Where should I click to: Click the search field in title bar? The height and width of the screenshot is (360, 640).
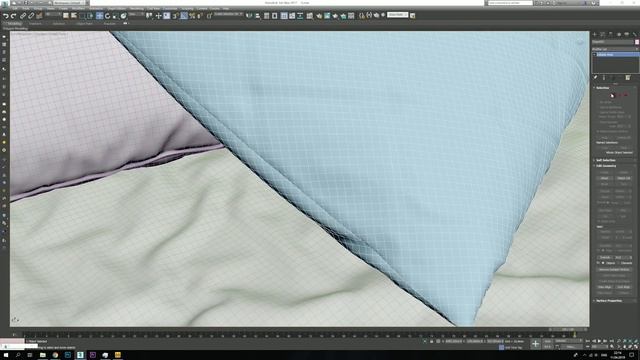point(510,3)
